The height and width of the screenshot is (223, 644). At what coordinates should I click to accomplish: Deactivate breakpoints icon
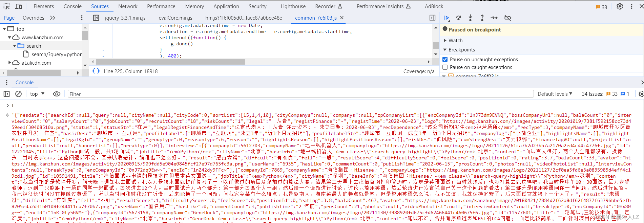click(x=507, y=18)
